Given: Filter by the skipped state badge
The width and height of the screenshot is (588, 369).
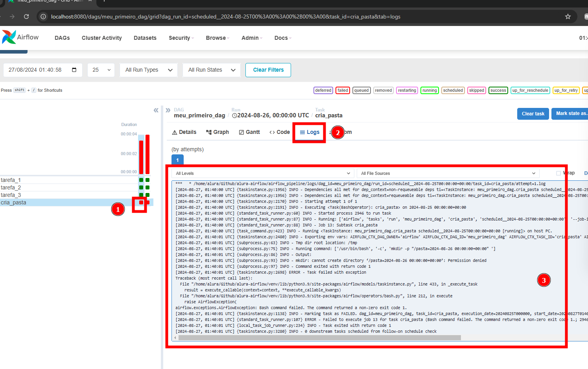Looking at the screenshot, I should [477, 90].
